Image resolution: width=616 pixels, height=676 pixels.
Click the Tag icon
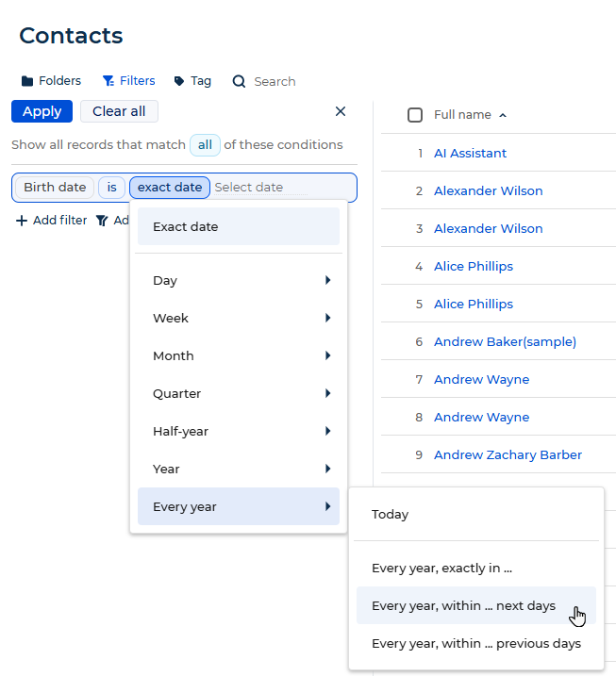[179, 81]
